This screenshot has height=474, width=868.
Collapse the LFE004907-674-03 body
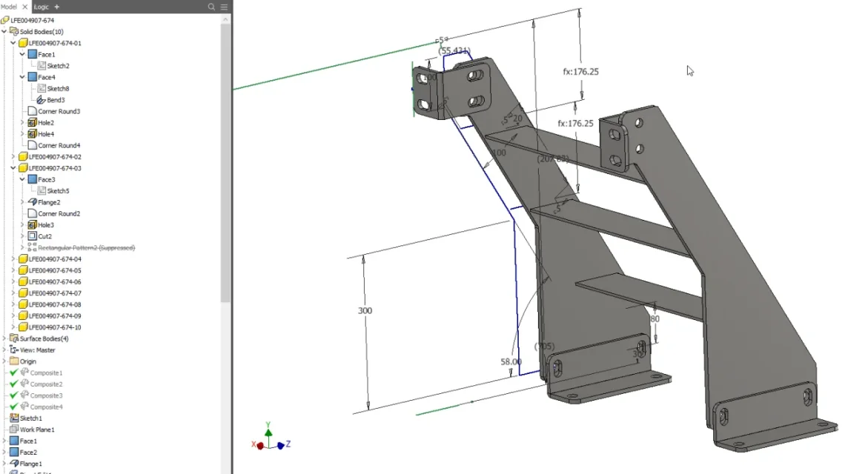[x=13, y=168]
